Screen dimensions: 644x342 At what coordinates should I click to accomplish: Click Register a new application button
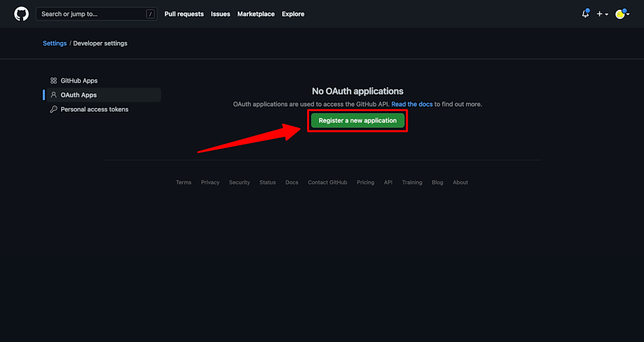pos(358,121)
